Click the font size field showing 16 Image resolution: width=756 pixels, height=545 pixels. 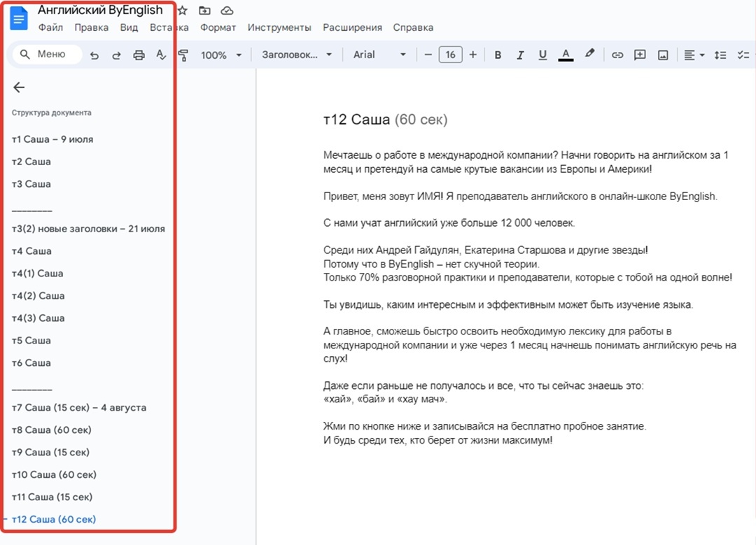pyautogui.click(x=450, y=55)
